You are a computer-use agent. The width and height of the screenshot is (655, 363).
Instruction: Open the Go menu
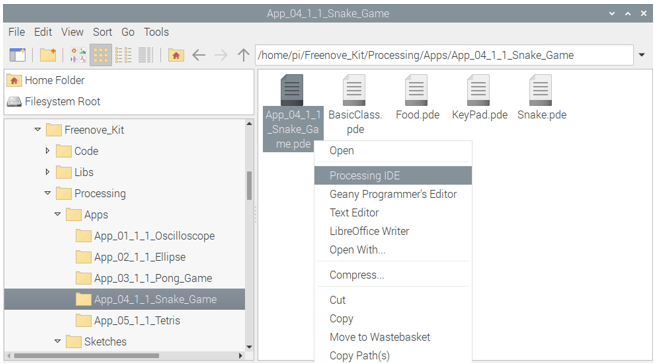tap(128, 32)
